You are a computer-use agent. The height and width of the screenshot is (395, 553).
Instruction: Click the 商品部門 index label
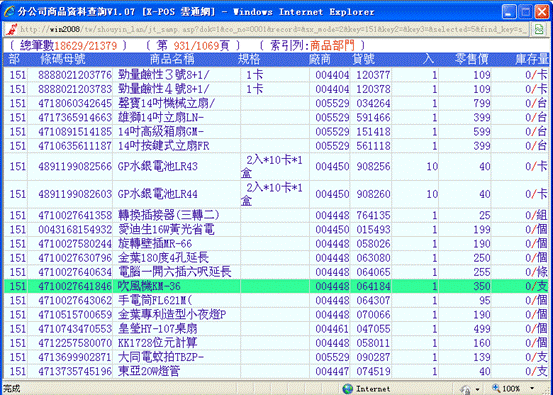pyautogui.click(x=333, y=45)
